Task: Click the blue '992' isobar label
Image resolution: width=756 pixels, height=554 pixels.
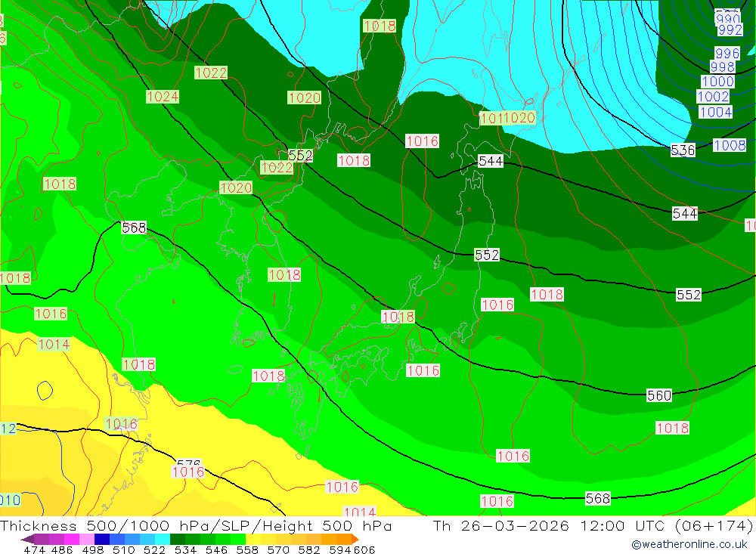Action: (730, 30)
